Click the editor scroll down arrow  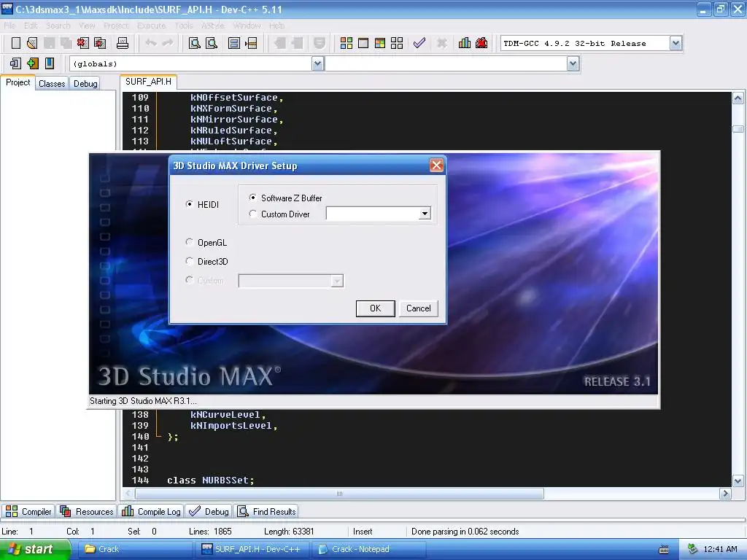[x=738, y=481]
